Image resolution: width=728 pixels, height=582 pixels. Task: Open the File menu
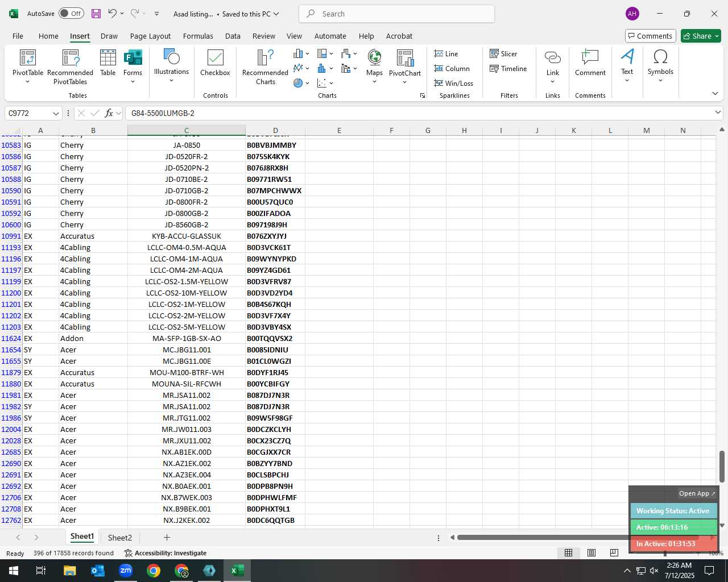tap(18, 36)
